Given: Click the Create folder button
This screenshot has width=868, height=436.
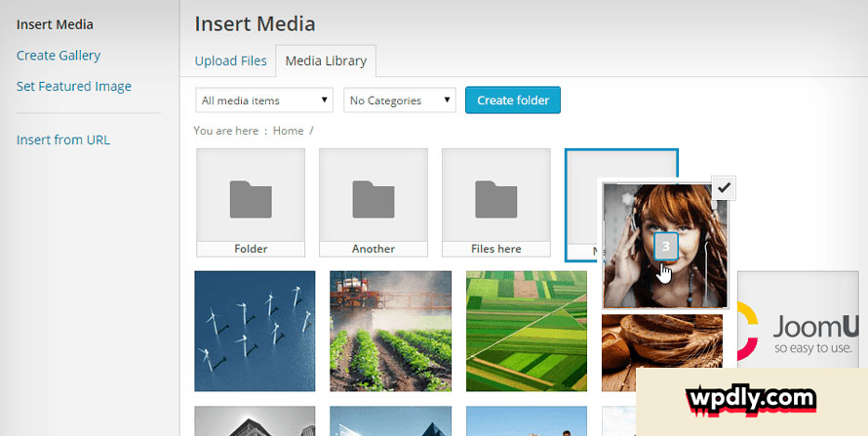Looking at the screenshot, I should (x=513, y=100).
